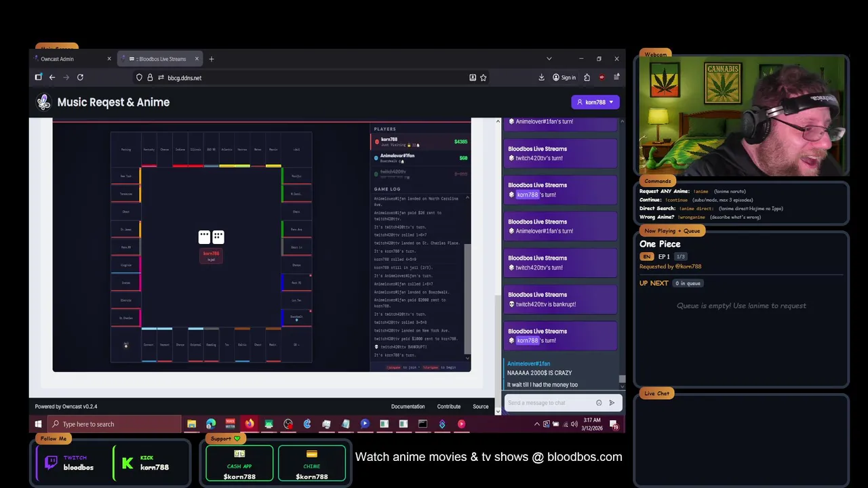Show hidden system tray icons chevron
This screenshot has height=488, width=868.
537,424
